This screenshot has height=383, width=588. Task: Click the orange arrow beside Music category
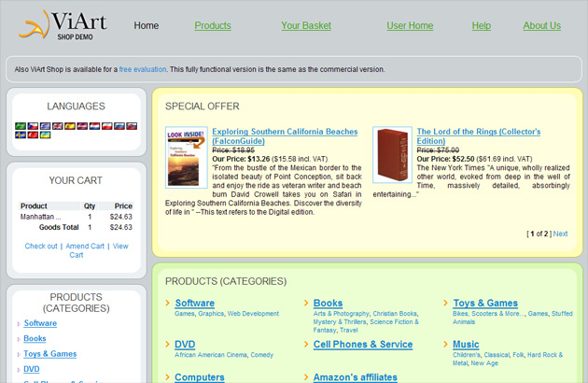coord(445,344)
